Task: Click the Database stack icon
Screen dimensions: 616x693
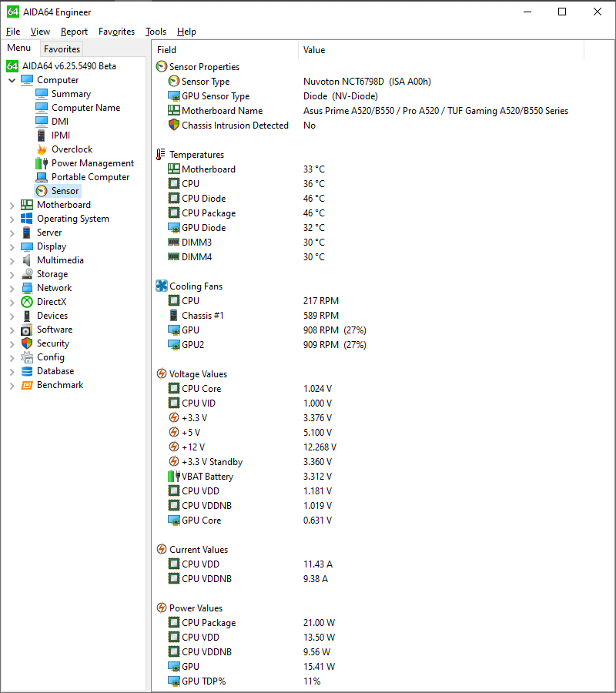Action: [x=27, y=371]
